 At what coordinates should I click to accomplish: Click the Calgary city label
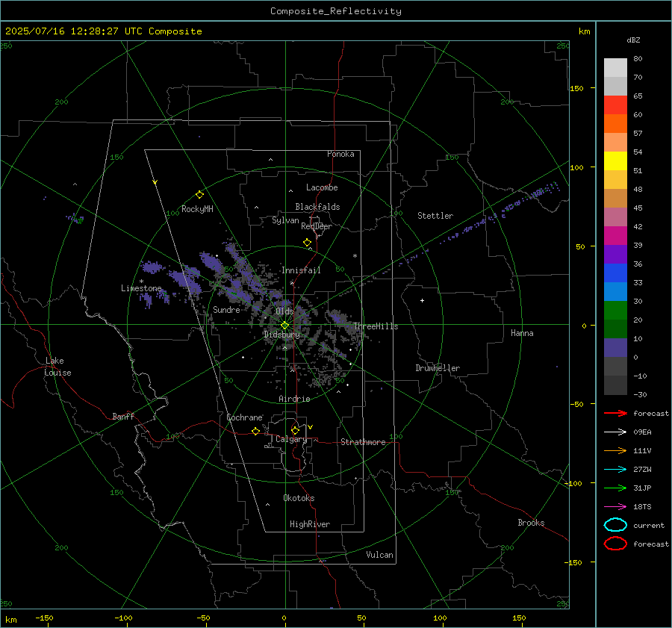[291, 439]
